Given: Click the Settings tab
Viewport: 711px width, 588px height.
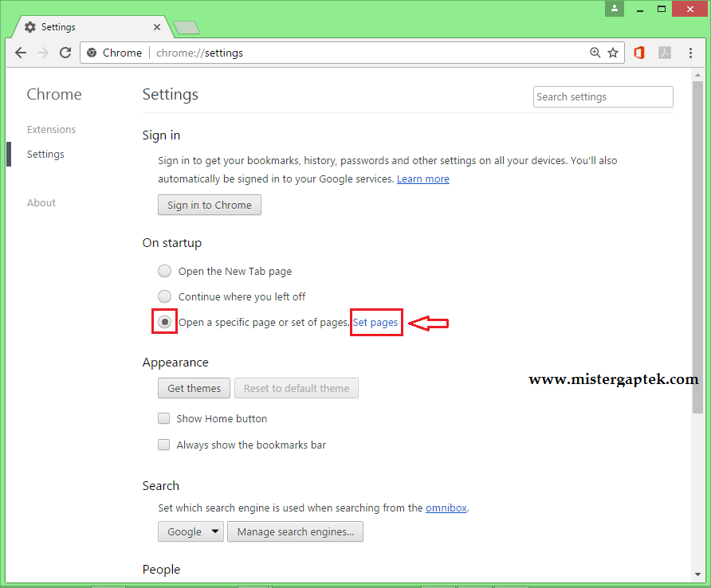Looking at the screenshot, I should (x=93, y=27).
